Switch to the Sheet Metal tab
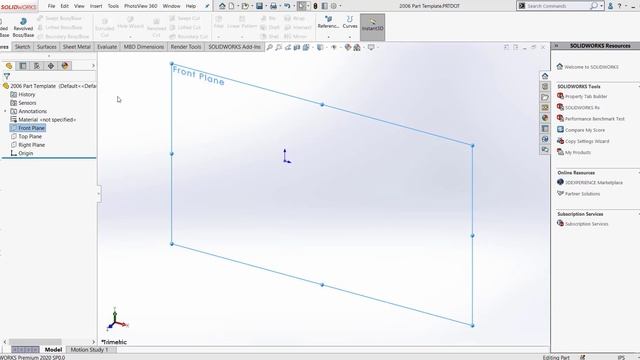 [77, 47]
